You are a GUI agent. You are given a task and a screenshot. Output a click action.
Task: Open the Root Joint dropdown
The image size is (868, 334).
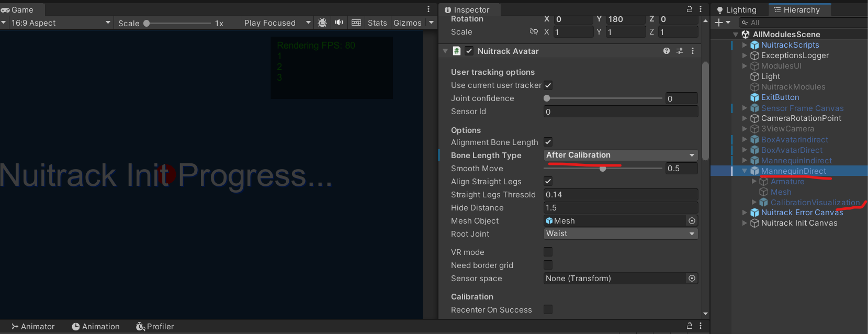coord(621,234)
